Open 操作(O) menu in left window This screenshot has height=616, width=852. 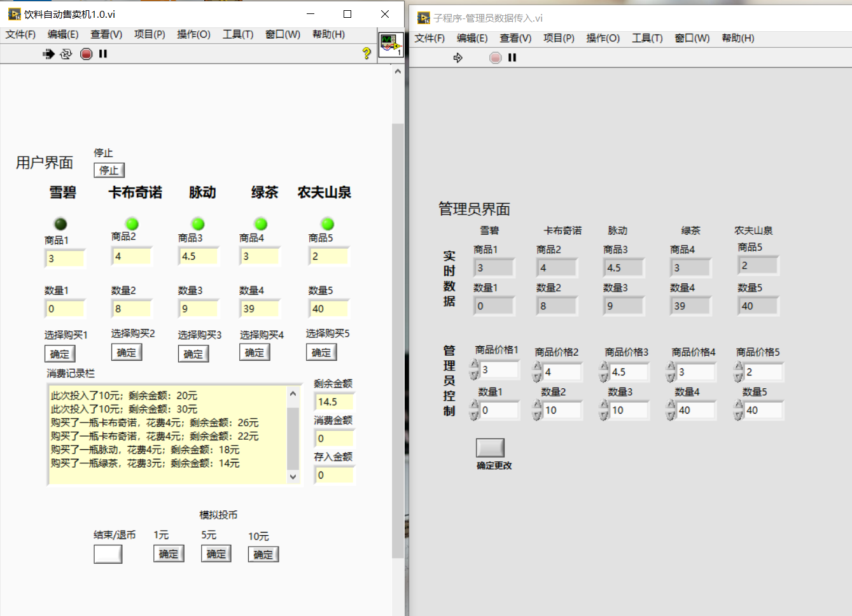click(193, 34)
